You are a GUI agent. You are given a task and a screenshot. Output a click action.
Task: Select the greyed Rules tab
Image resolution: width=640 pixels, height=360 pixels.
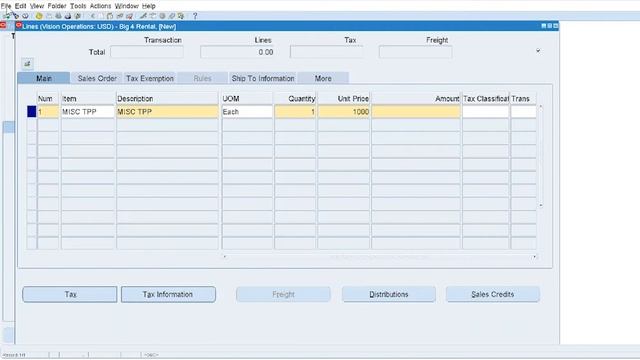click(x=202, y=78)
